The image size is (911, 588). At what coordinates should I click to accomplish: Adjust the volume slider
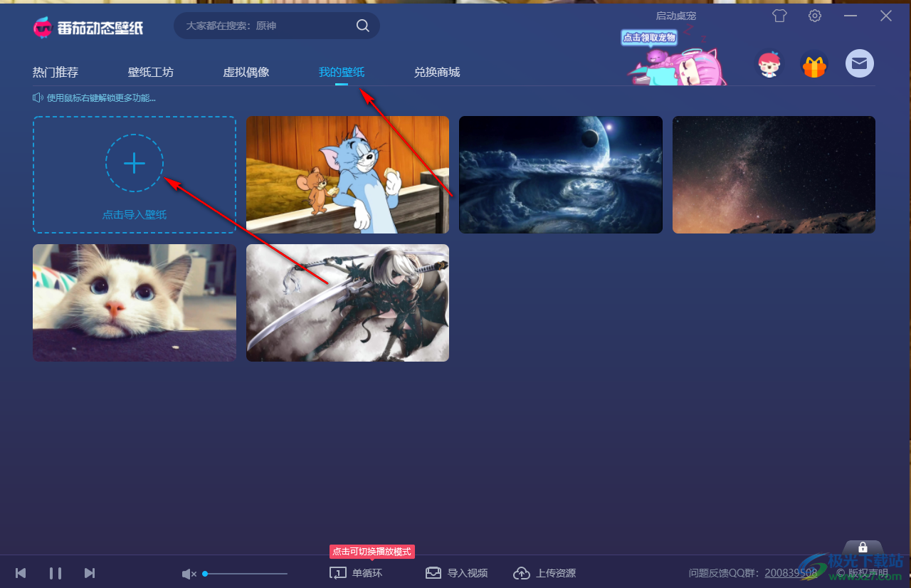coord(245,574)
